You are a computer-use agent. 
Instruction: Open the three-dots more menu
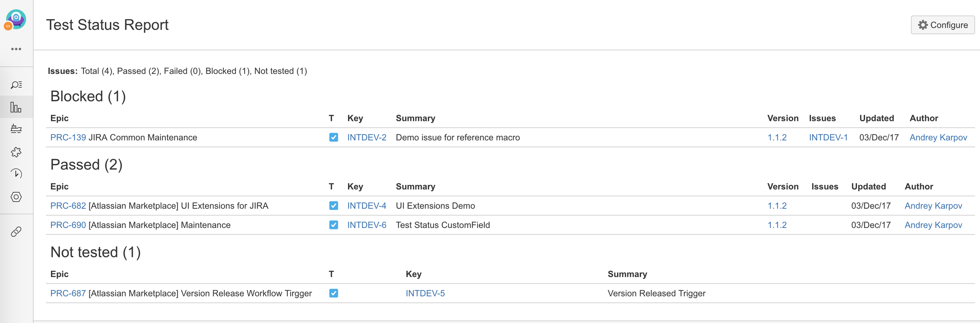point(16,49)
